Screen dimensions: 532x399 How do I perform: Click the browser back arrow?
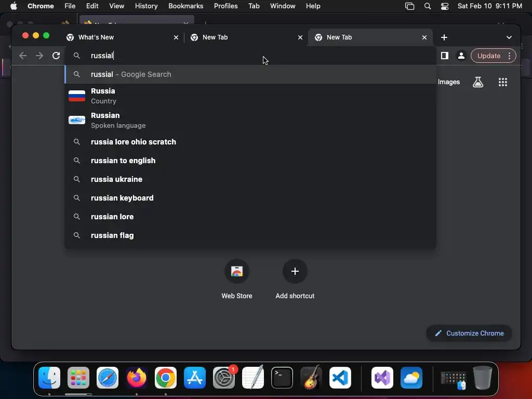click(23, 56)
